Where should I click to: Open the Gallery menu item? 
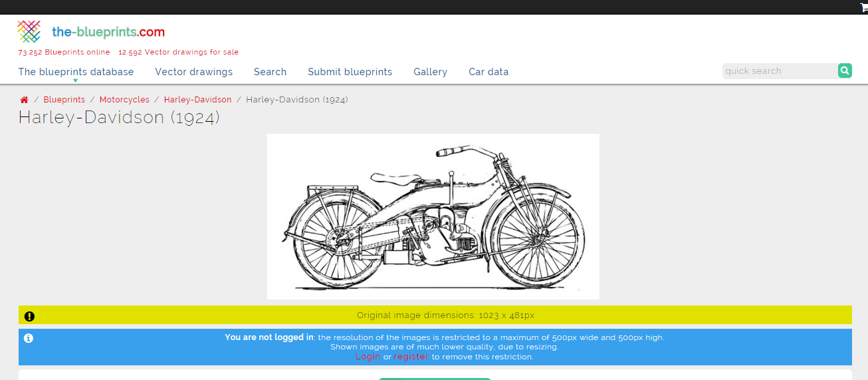point(430,72)
